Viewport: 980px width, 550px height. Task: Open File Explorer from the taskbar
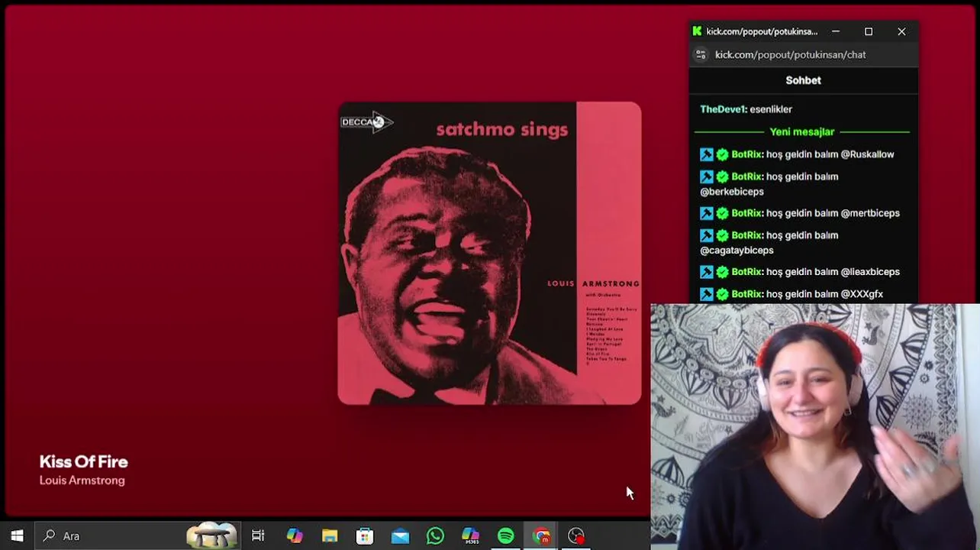coord(330,535)
